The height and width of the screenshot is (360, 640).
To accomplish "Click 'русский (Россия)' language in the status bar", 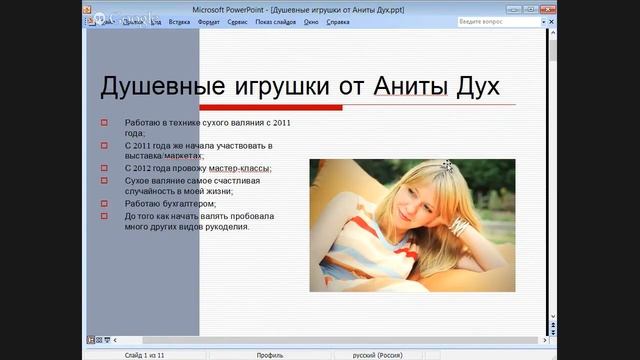I will pyautogui.click(x=378, y=356).
